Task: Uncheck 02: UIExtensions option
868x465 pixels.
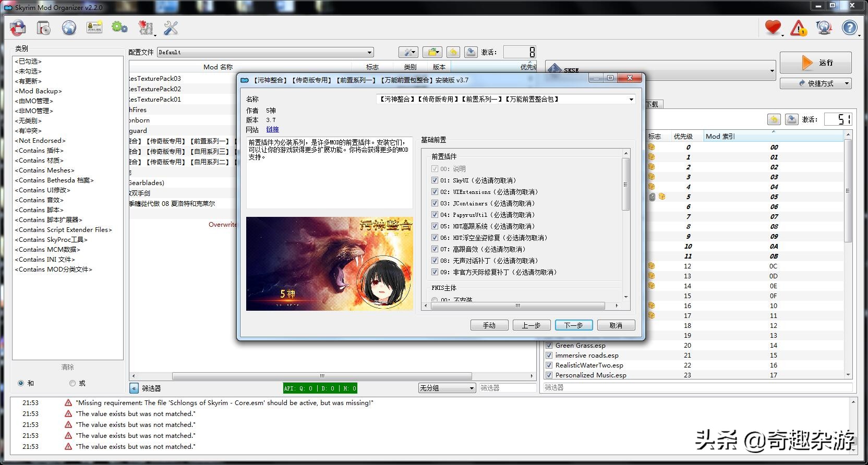Action: (435, 192)
